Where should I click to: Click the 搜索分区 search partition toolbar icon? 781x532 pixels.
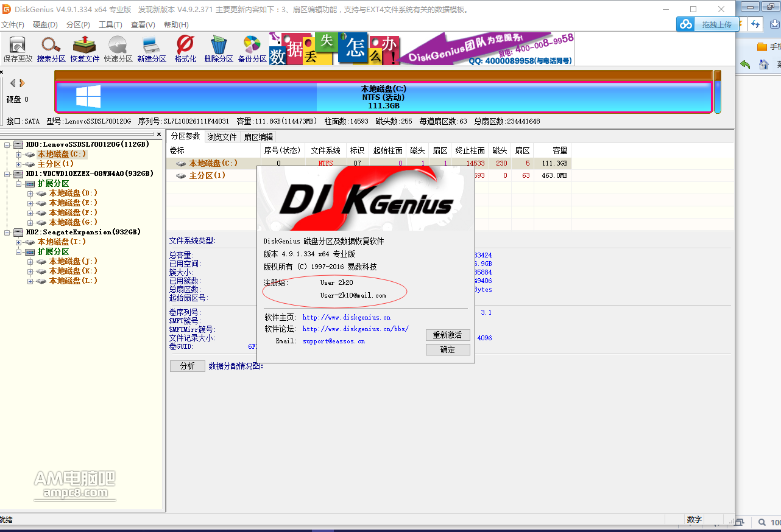(x=51, y=49)
